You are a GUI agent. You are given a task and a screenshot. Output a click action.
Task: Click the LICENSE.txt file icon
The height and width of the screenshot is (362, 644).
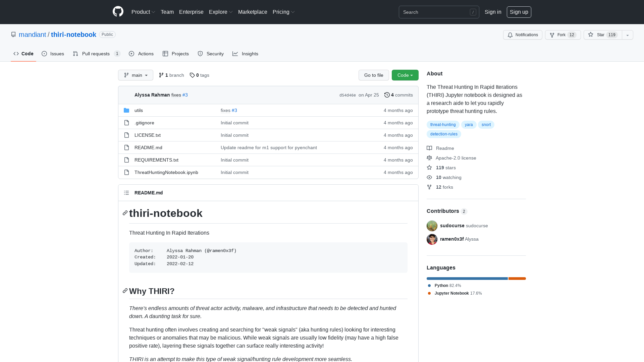126,135
